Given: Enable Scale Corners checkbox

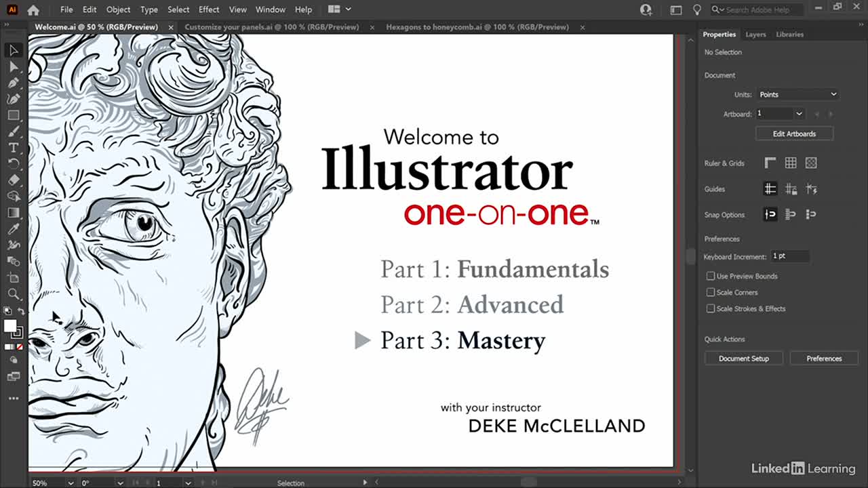Looking at the screenshot, I should tap(711, 292).
